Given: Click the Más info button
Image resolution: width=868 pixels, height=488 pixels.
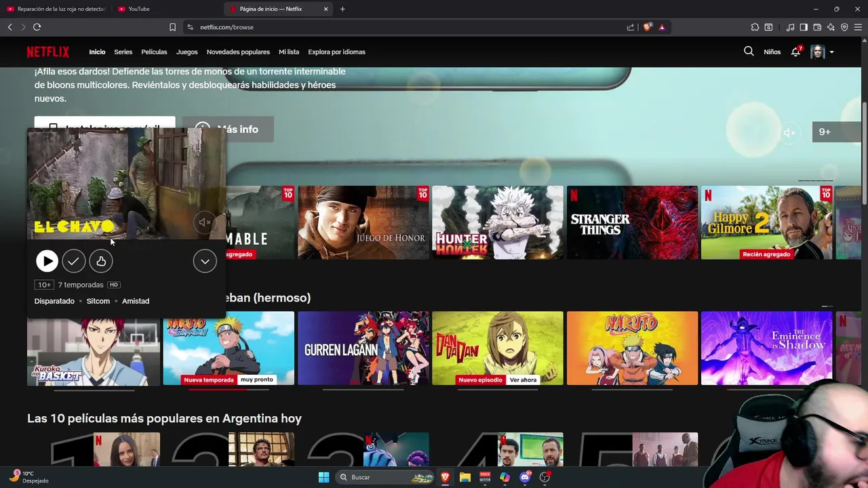Looking at the screenshot, I should tap(228, 129).
